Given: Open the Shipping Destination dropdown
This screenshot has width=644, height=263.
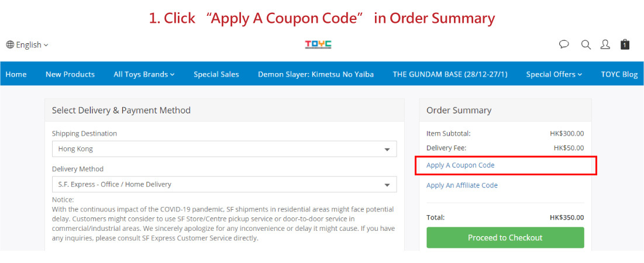Looking at the screenshot, I should [x=224, y=149].
